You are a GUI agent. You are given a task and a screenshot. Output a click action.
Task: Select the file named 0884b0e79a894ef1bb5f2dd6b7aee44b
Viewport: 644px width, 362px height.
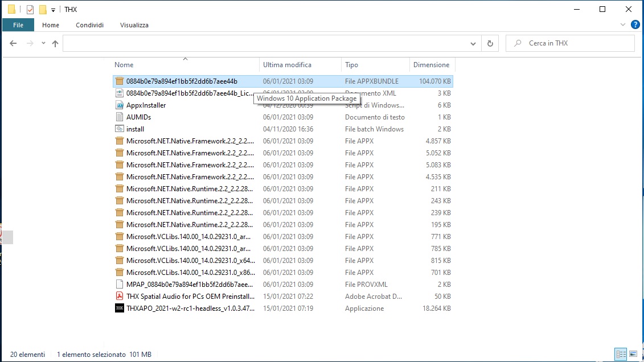[x=182, y=81]
